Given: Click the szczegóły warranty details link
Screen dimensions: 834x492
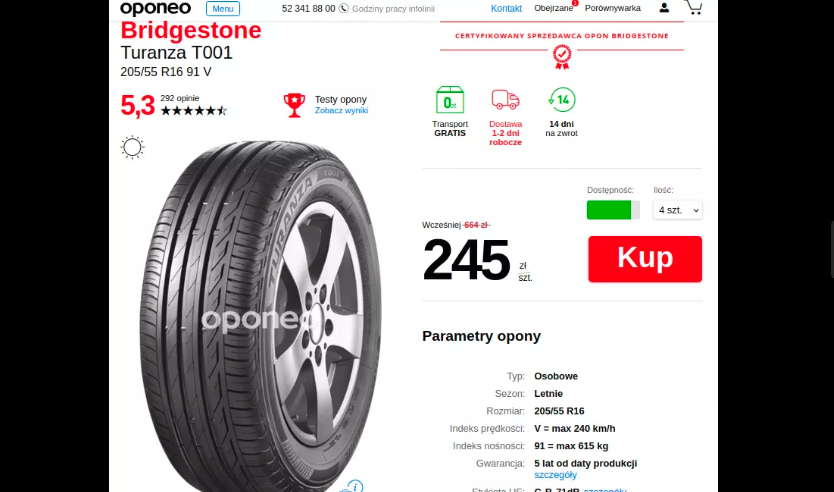Looking at the screenshot, I should 555,475.
